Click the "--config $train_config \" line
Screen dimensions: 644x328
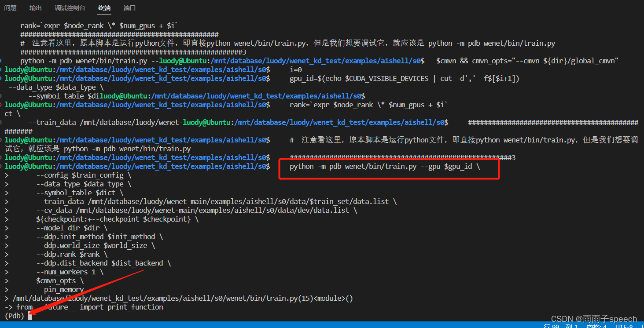coord(84,175)
